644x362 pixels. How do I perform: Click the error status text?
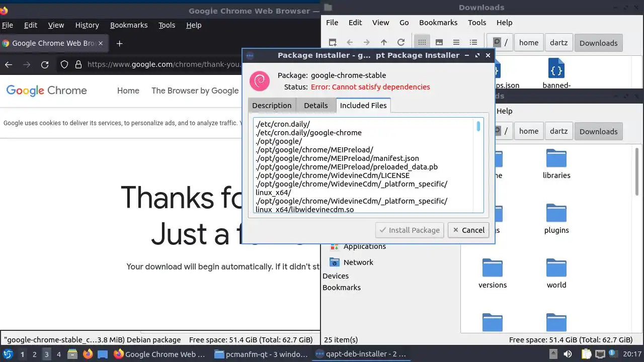[370, 87]
